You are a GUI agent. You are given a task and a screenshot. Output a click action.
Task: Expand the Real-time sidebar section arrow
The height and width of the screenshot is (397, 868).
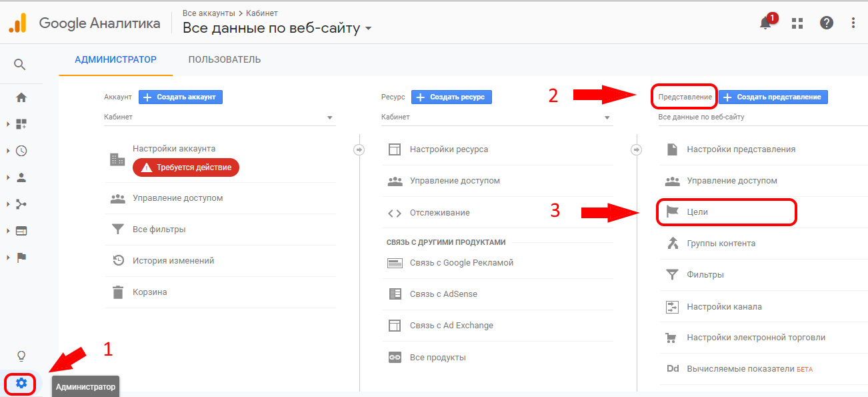click(8, 151)
